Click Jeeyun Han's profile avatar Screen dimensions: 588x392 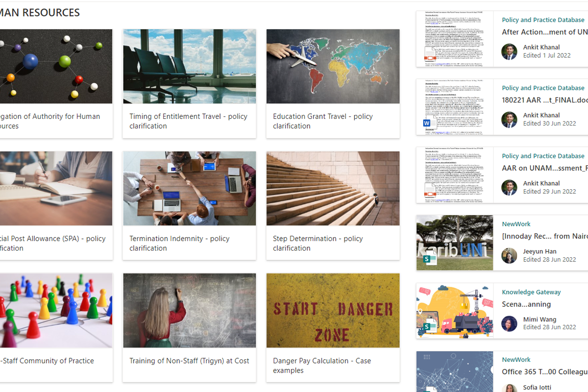click(509, 255)
